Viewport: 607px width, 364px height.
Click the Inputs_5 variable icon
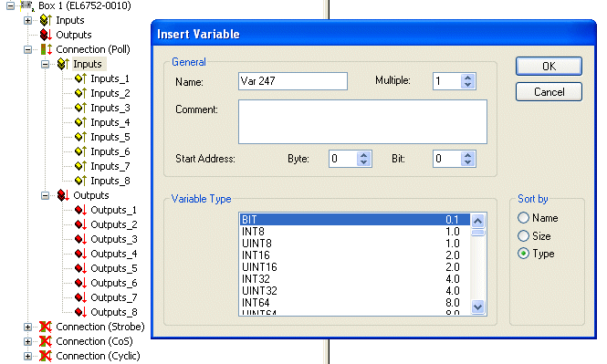[x=80, y=137]
